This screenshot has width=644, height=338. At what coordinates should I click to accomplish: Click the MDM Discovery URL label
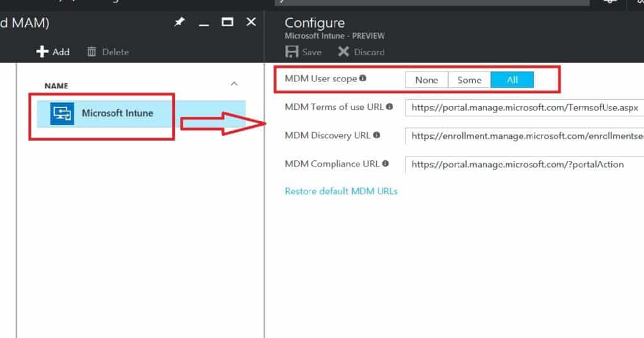click(x=327, y=135)
